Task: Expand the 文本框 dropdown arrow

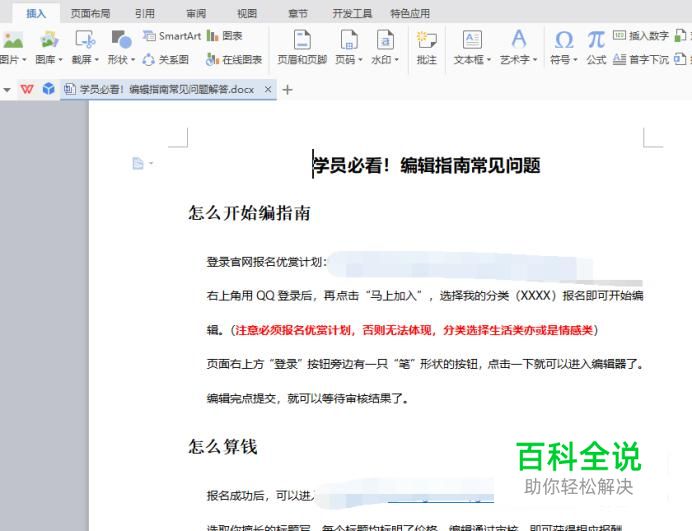Action: pyautogui.click(x=489, y=60)
